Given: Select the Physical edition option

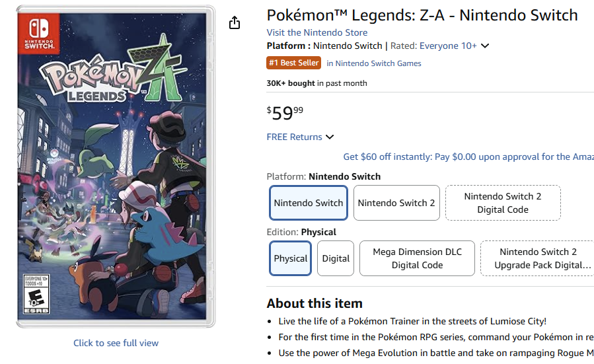Looking at the screenshot, I should (x=291, y=258).
